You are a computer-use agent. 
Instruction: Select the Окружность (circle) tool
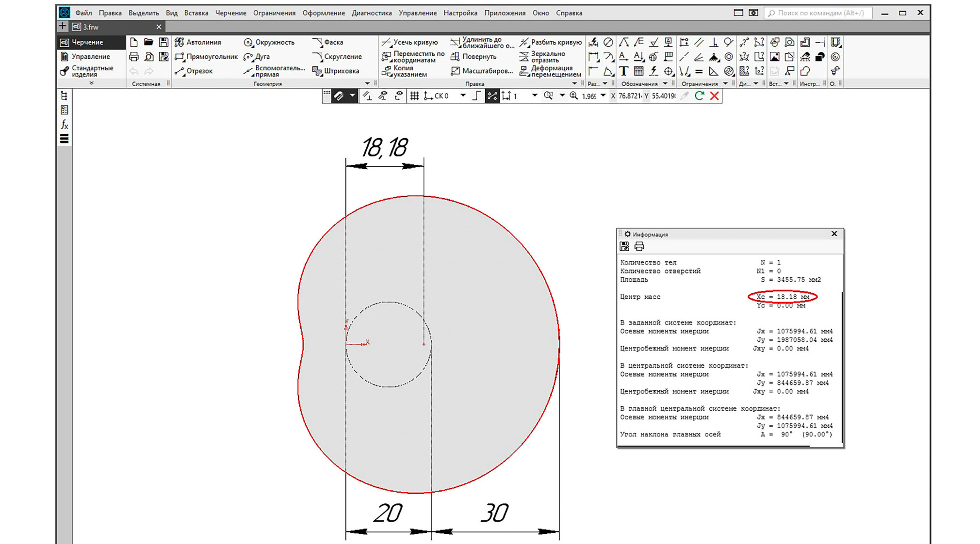(269, 42)
